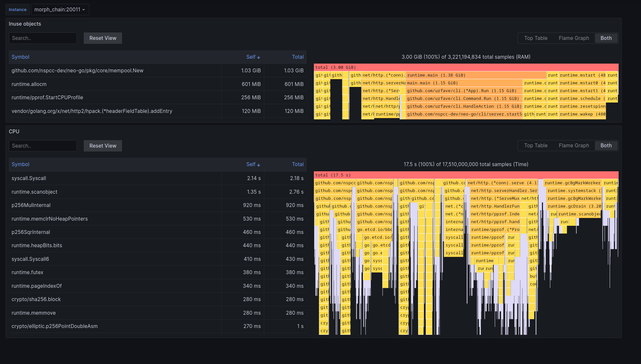Focus the Inuse objects search field

(43, 38)
